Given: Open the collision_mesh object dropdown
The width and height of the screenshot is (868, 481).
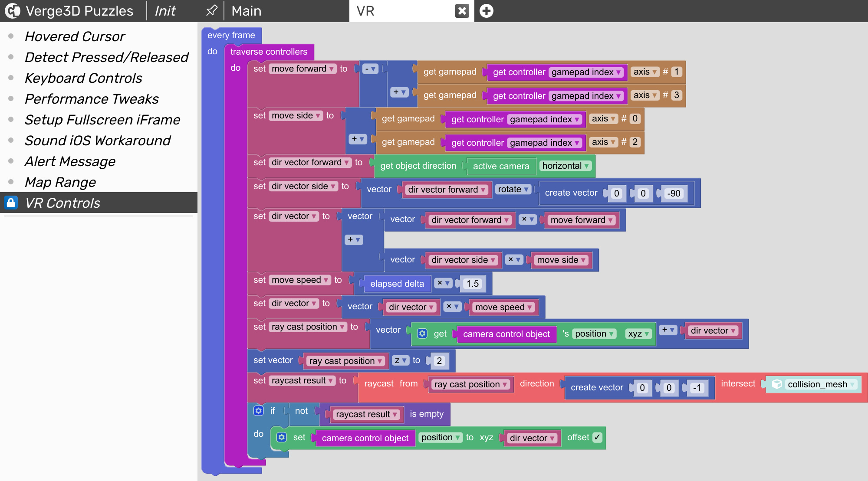Looking at the screenshot, I should [820, 384].
